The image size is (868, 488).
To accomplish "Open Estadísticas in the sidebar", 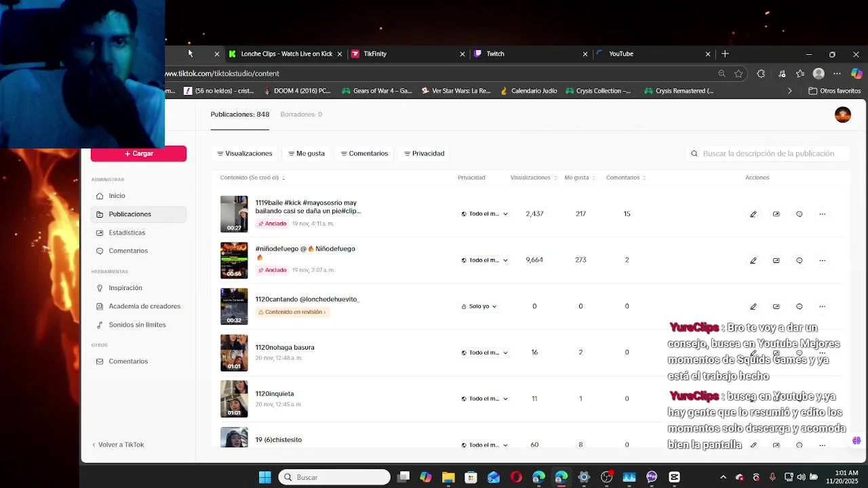I will pos(138,232).
